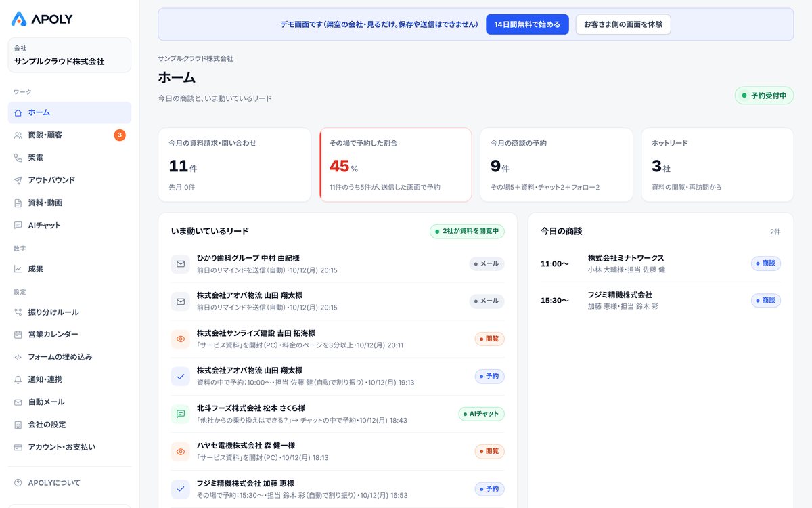
Task: Click the 商談・顧客 people icon
Action: tap(18, 135)
